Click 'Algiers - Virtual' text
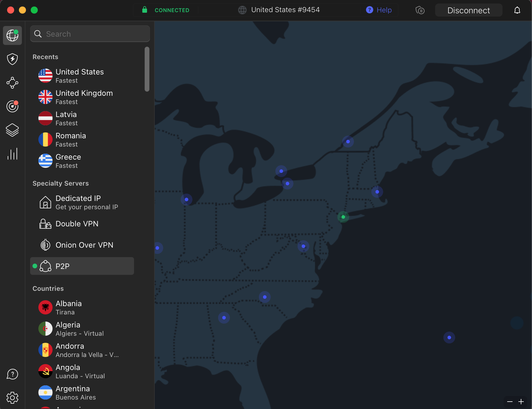Viewport: 532px width, 409px height. [x=80, y=334]
